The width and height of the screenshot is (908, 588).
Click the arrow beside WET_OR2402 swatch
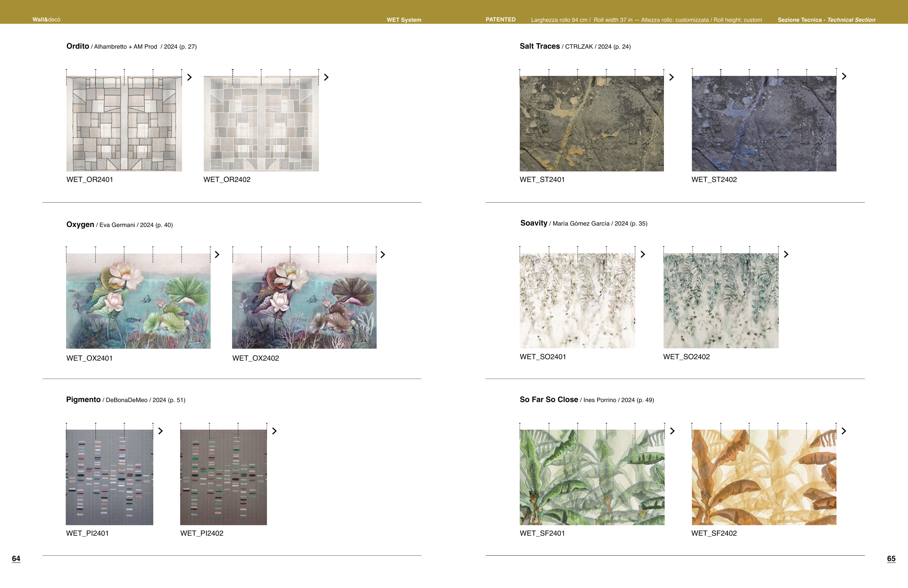tap(326, 77)
